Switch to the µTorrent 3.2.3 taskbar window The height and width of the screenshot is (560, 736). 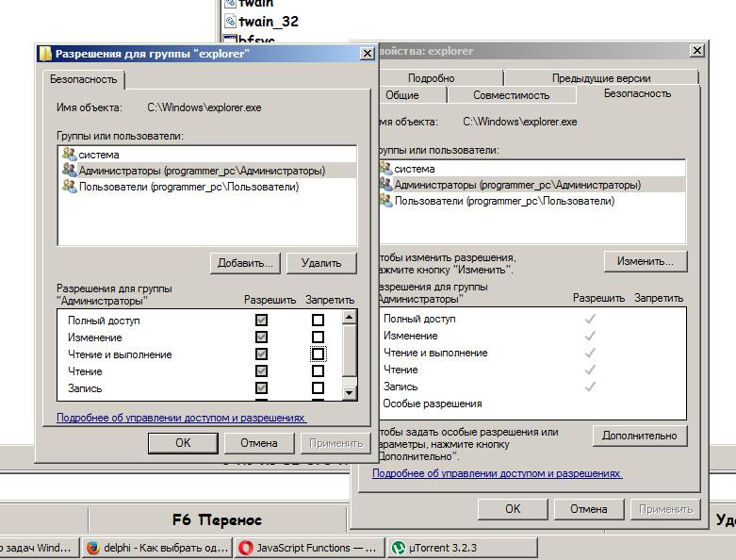coord(463,548)
